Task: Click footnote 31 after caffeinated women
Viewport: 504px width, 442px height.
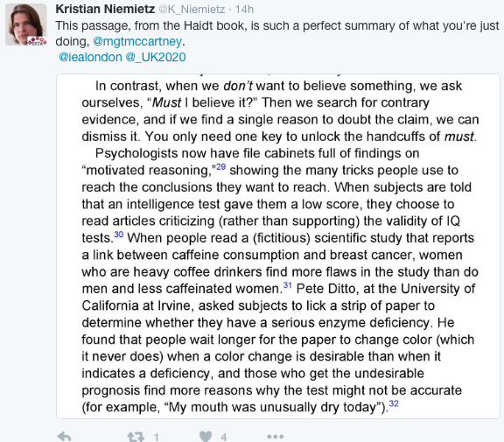Action: pos(287,285)
